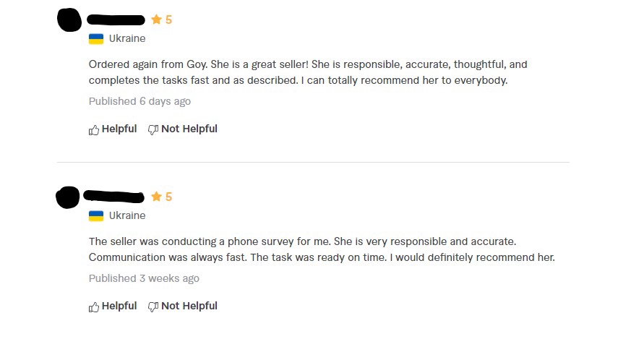Click the "Published 6 days ago" timestamp
The height and width of the screenshot is (339, 644).
pyautogui.click(x=139, y=101)
